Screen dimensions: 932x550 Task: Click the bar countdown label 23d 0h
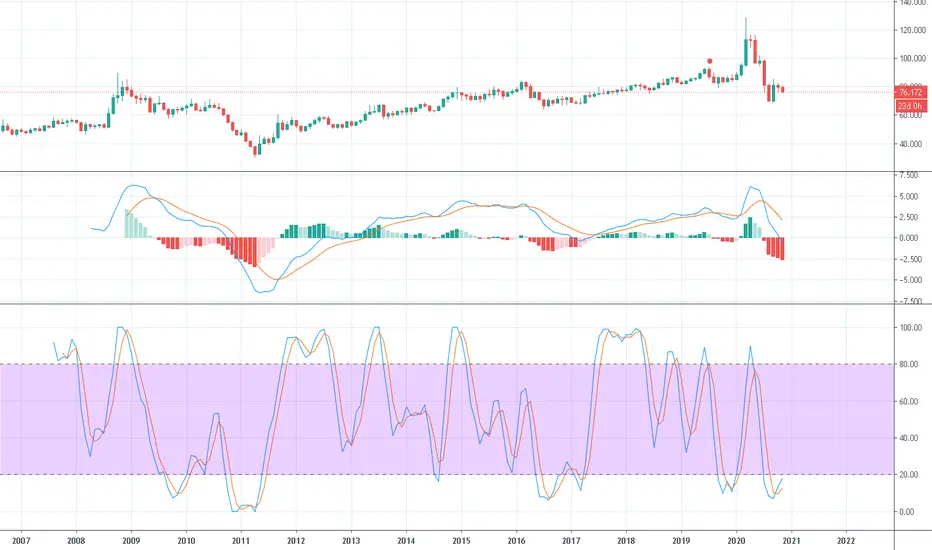(x=910, y=106)
